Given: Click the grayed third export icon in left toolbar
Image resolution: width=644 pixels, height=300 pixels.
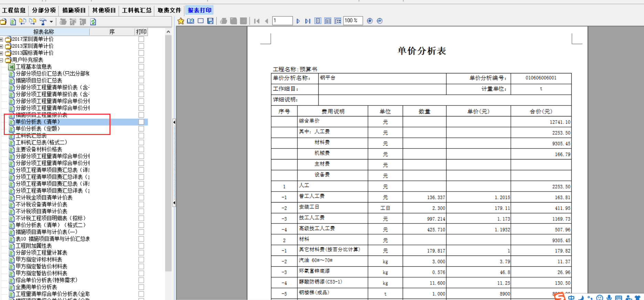Looking at the screenshot, I should [83, 22].
